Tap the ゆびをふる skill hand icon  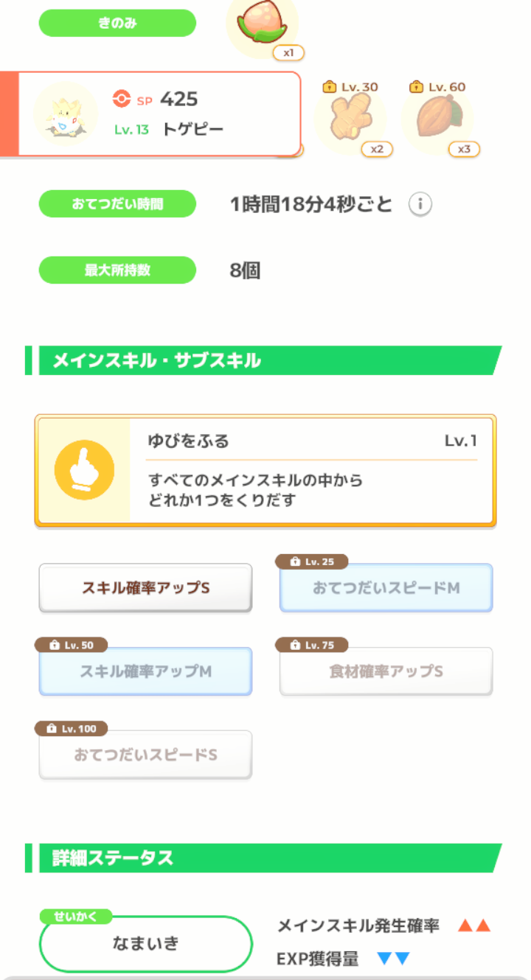[84, 470]
